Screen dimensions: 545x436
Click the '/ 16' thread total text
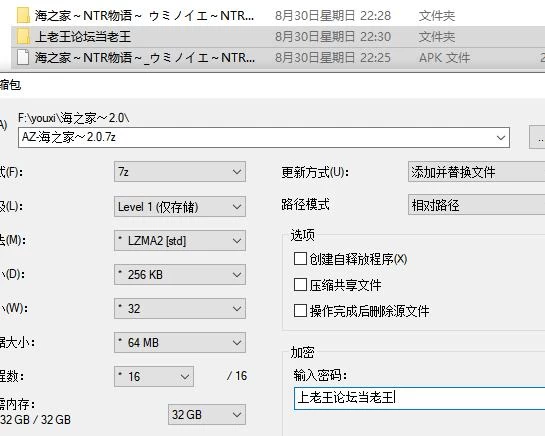pos(237,376)
